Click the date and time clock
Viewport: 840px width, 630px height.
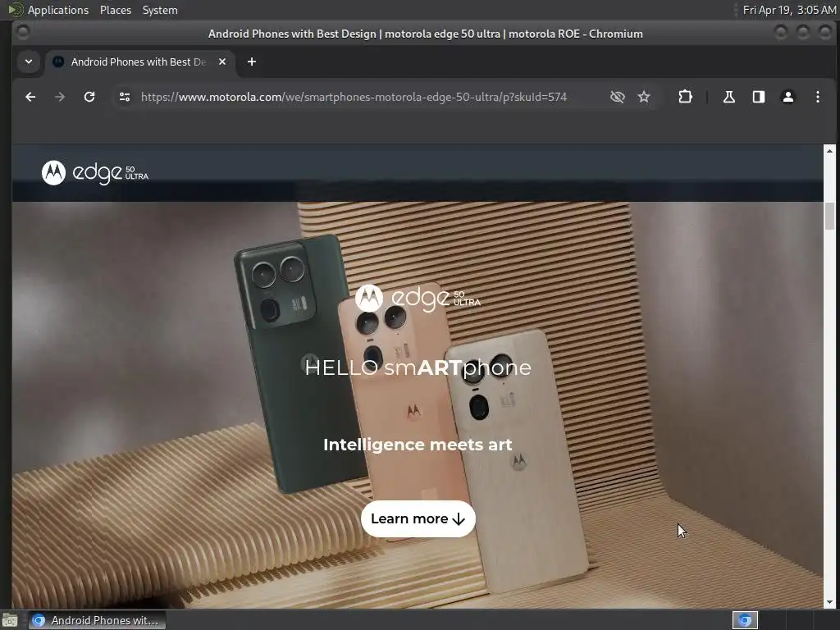coord(789,10)
